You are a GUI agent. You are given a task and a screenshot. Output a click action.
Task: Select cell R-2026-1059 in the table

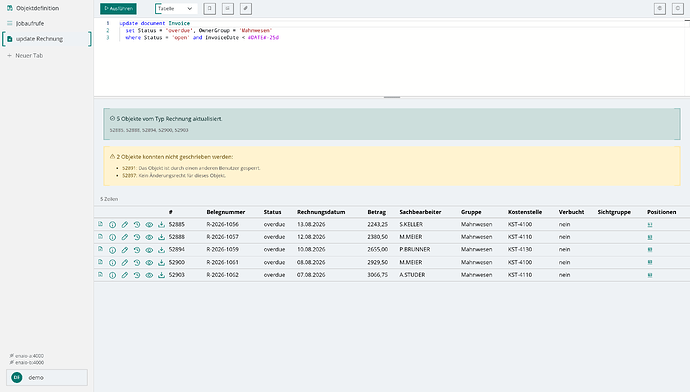(223, 249)
